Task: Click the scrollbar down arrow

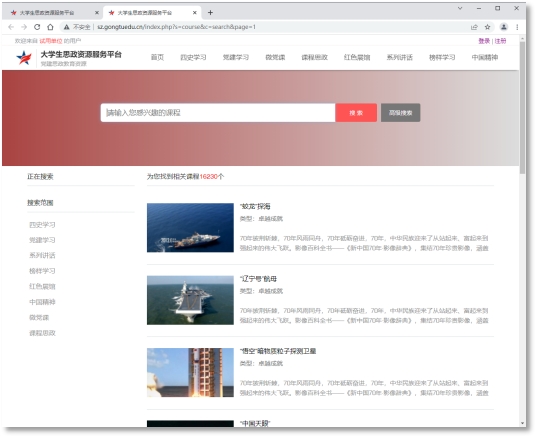Action: point(522,423)
